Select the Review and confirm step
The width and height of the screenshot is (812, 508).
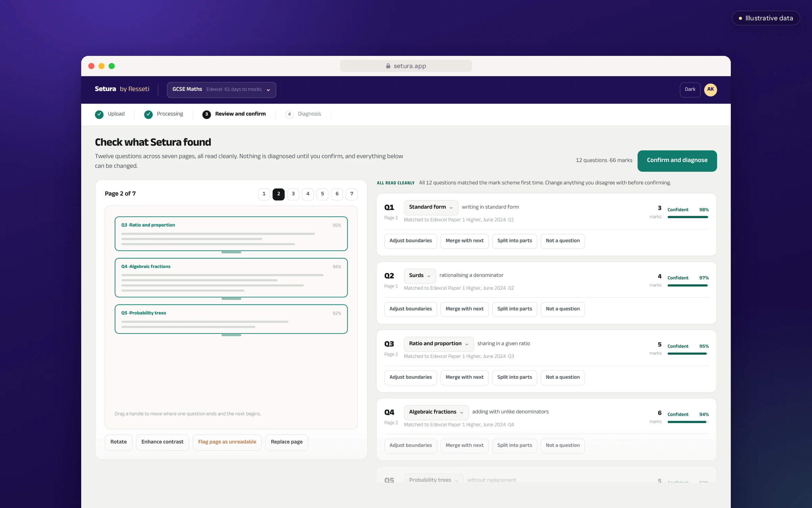(234, 114)
